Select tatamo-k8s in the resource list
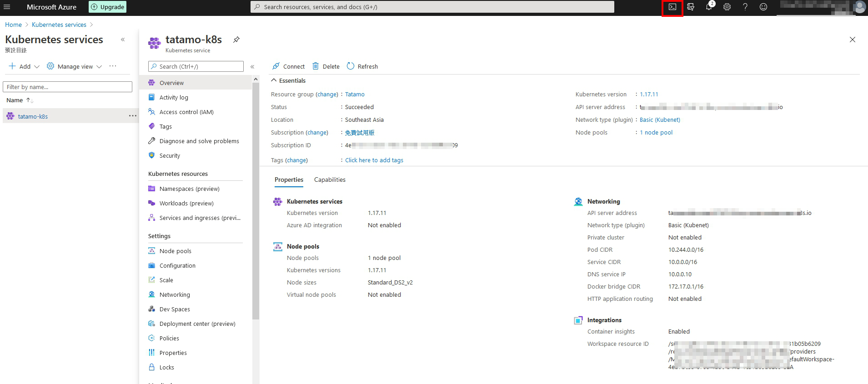Image resolution: width=868 pixels, height=384 pixels. tap(33, 116)
